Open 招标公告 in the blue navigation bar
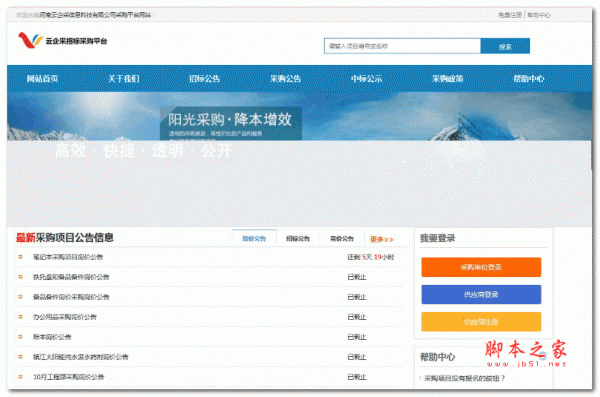Image resolution: width=600 pixels, height=397 pixels. (x=204, y=78)
